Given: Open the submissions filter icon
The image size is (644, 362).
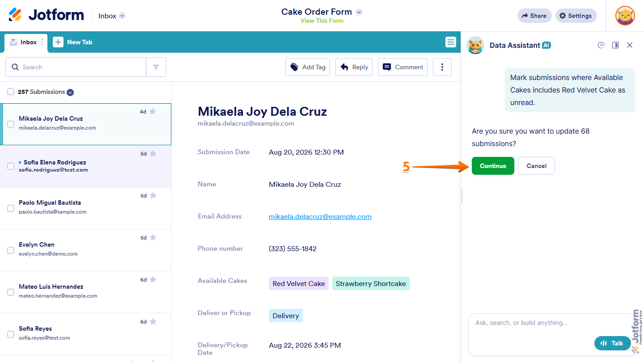Looking at the screenshot, I should coord(156,67).
